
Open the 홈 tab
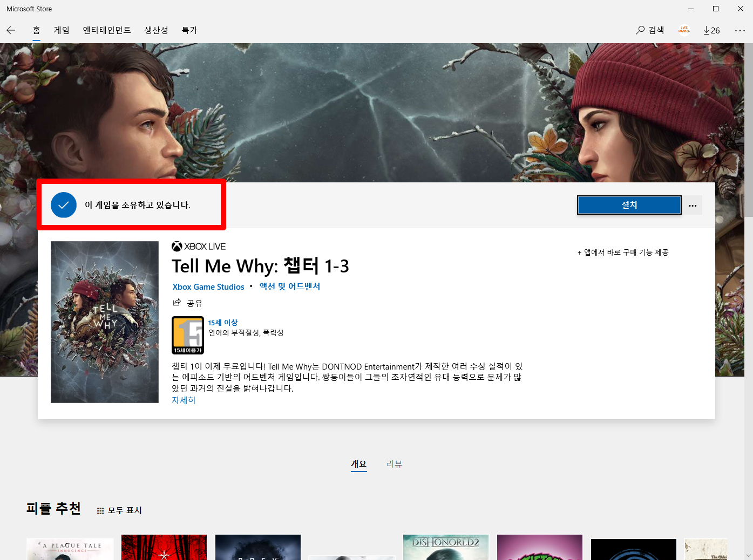[x=36, y=30]
